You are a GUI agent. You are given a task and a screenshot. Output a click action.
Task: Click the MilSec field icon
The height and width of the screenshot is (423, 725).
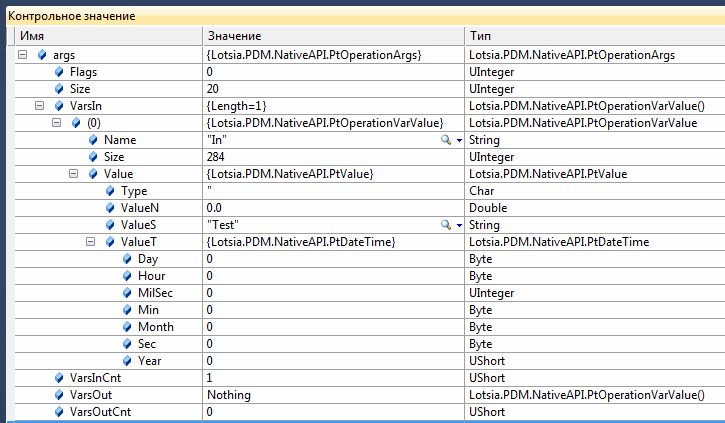[127, 293]
